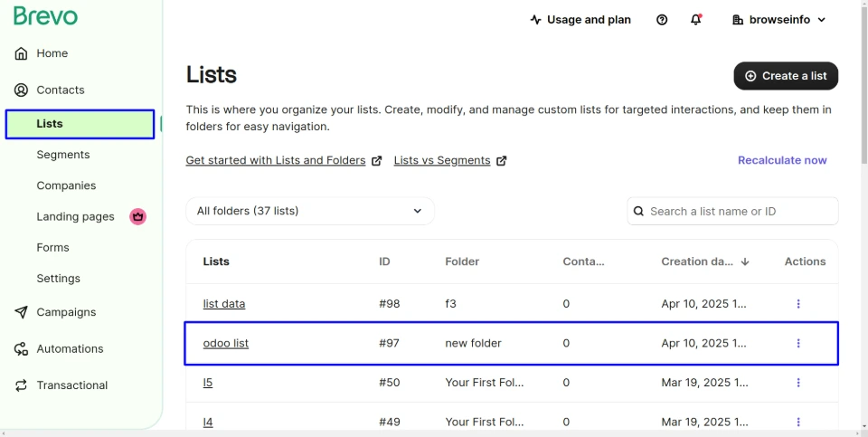Image resolution: width=868 pixels, height=437 pixels.
Task: Click the help question mark icon
Action: click(x=662, y=20)
